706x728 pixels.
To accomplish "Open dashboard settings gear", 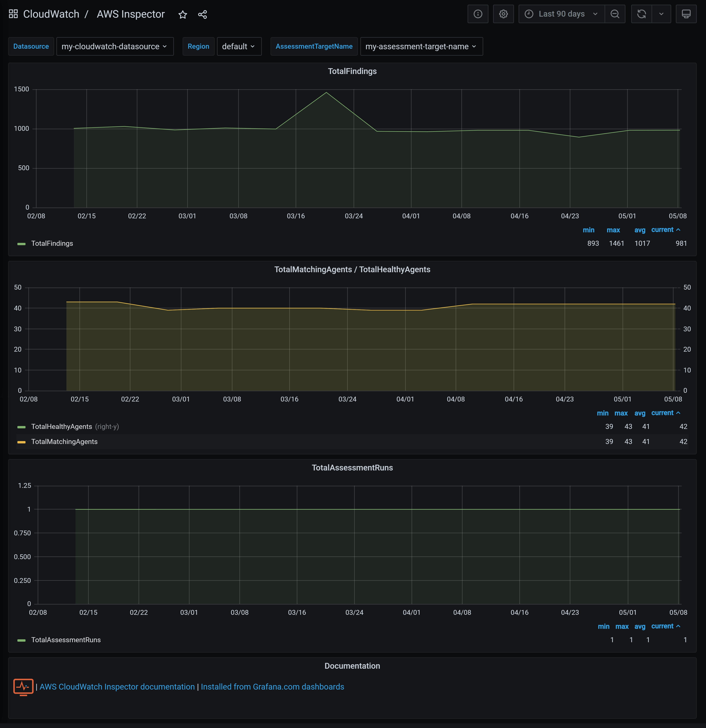I will point(503,14).
